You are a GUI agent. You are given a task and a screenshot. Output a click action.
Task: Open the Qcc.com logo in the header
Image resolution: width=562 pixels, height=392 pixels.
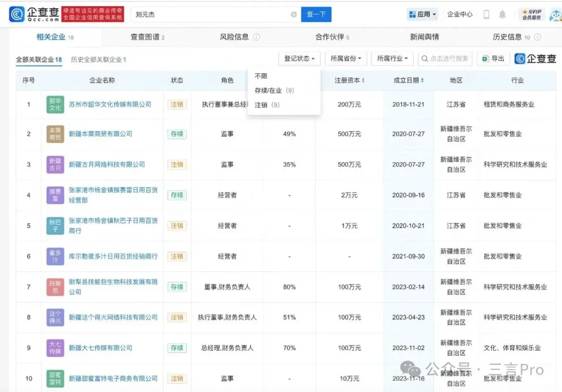34,15
